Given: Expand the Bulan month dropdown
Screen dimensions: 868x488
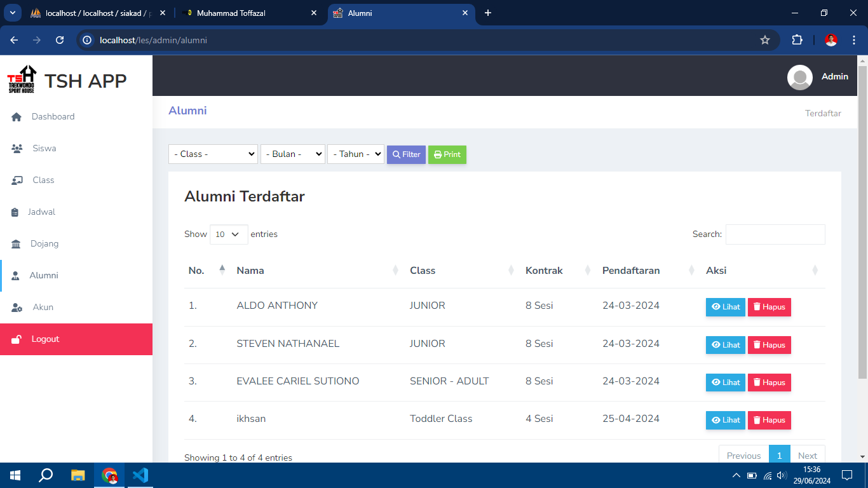Looking at the screenshot, I should click(292, 154).
